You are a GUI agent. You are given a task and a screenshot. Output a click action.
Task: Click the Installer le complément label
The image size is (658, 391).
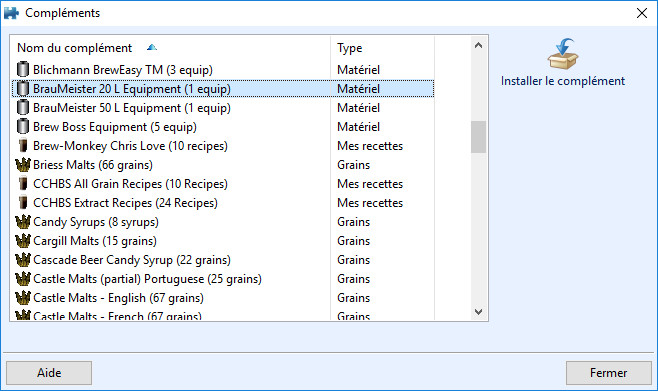tap(563, 81)
